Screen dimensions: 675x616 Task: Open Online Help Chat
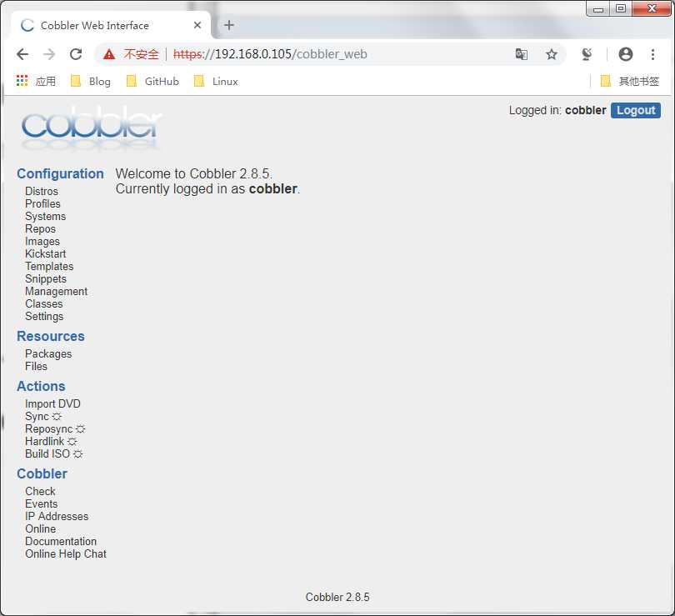(66, 553)
